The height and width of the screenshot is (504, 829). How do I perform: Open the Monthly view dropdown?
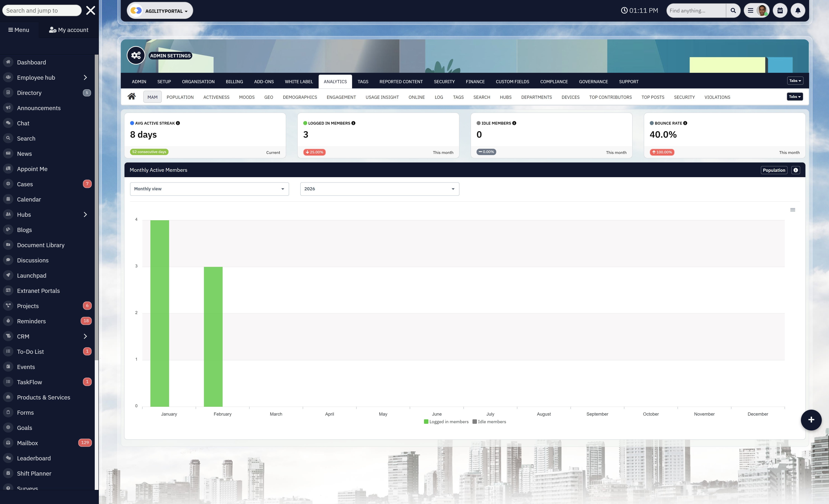click(209, 189)
